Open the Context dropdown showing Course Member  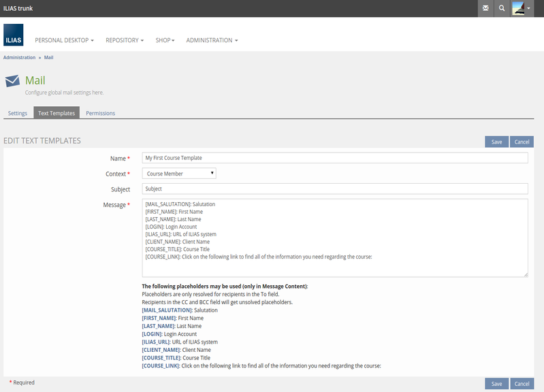pyautogui.click(x=180, y=174)
